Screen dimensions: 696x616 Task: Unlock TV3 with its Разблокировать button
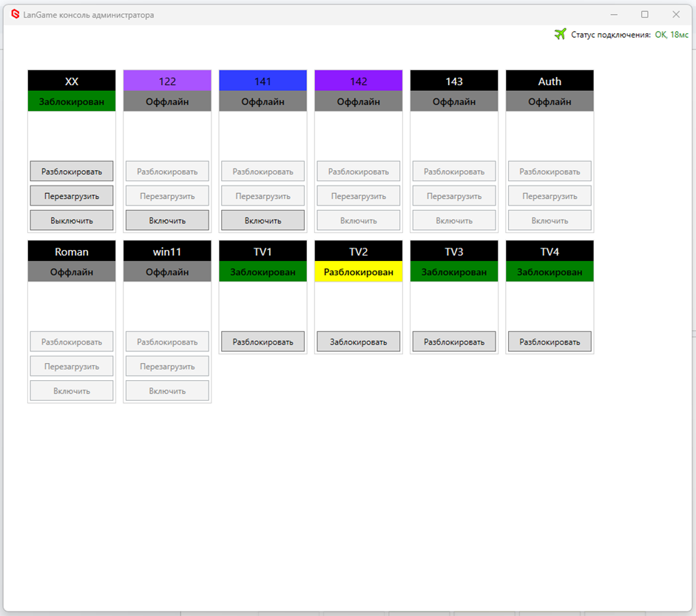click(454, 342)
